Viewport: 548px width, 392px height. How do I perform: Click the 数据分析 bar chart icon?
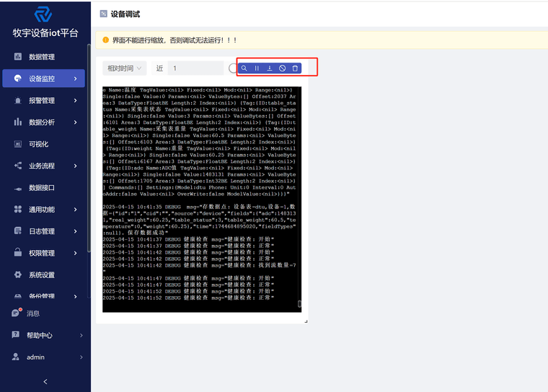click(18, 122)
